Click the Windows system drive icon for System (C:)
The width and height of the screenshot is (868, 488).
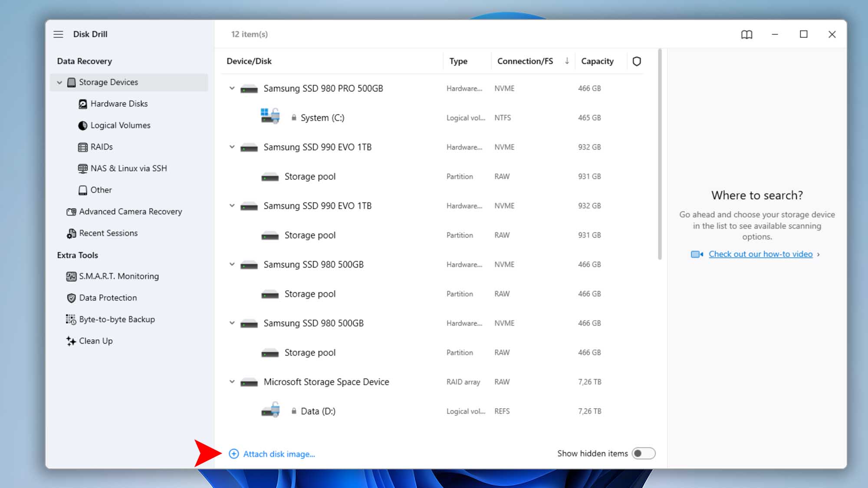270,116
